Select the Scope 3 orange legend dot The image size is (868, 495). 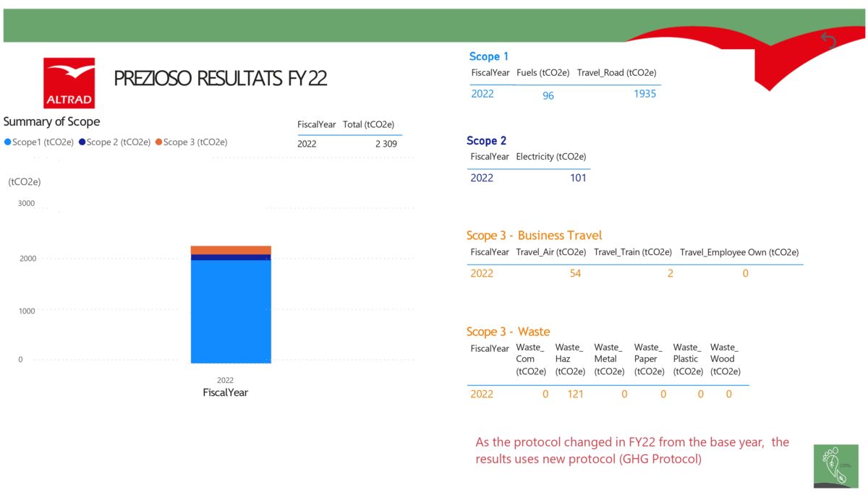tap(158, 142)
